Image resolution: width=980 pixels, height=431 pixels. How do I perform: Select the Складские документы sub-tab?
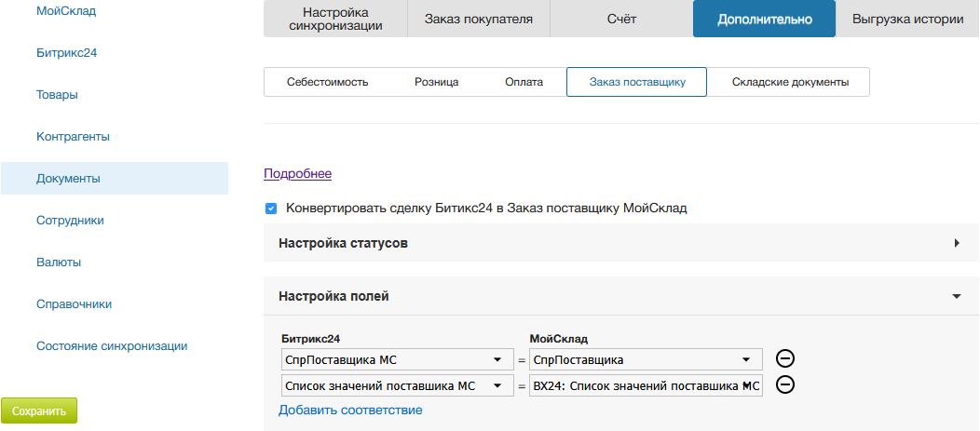790,82
